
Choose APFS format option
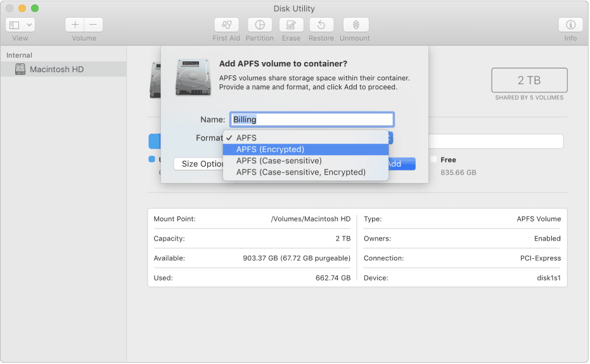tap(305, 138)
